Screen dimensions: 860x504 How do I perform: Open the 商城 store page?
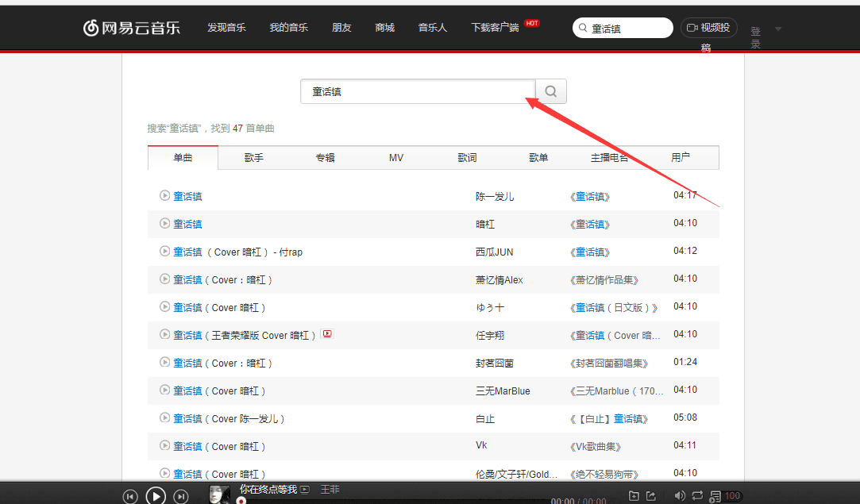(384, 28)
